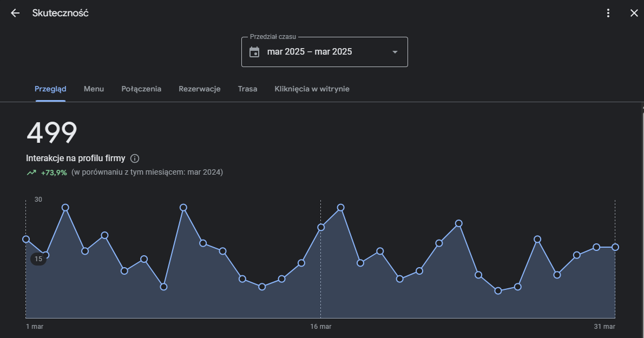
Task: Click the 31 mar data point on chart
Action: pos(615,247)
